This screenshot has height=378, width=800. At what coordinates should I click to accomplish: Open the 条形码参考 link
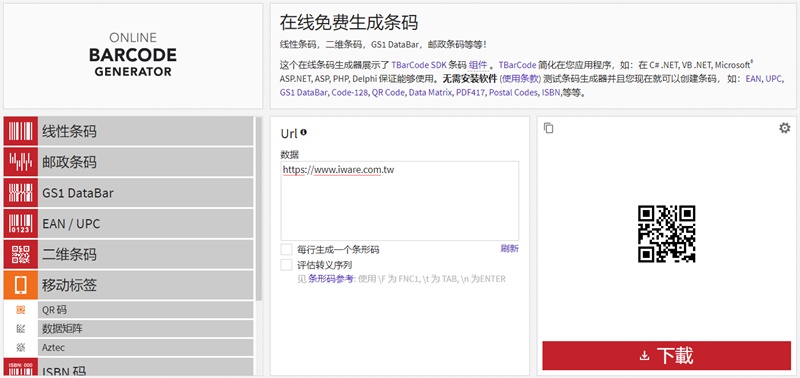331,279
